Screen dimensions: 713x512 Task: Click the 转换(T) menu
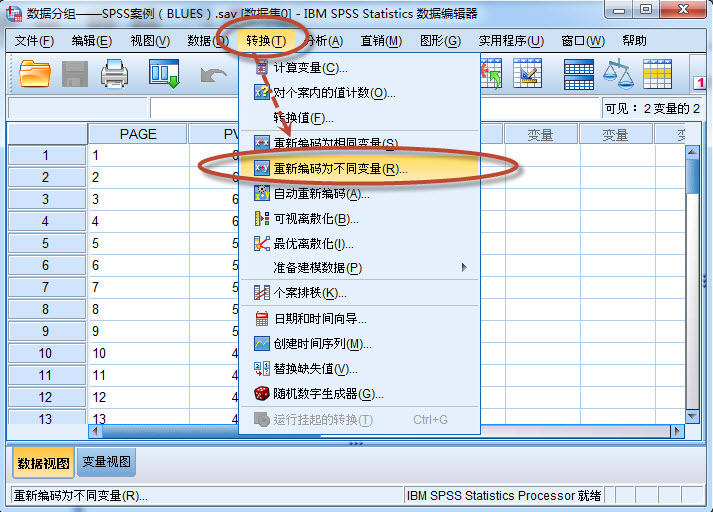pos(266,41)
